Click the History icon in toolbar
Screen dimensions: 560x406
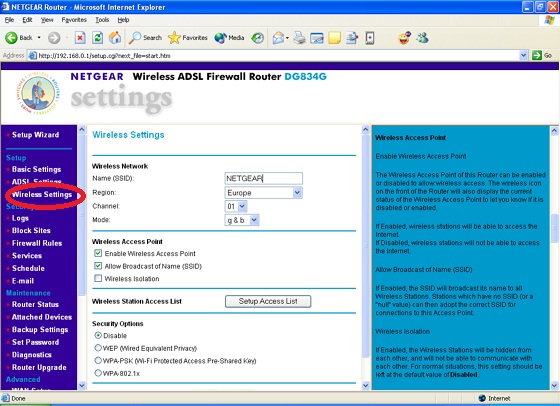(x=258, y=37)
